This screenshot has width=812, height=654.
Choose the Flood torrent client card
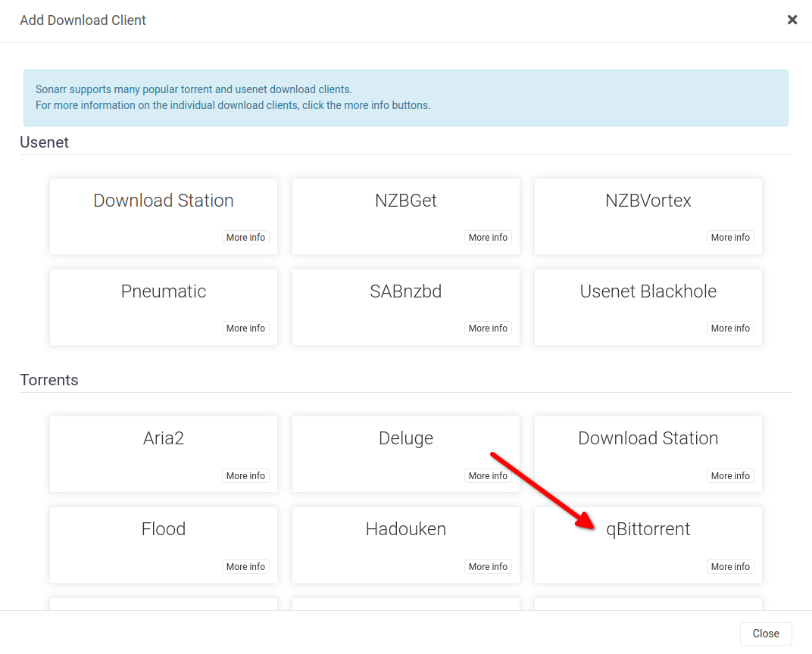coord(163,545)
